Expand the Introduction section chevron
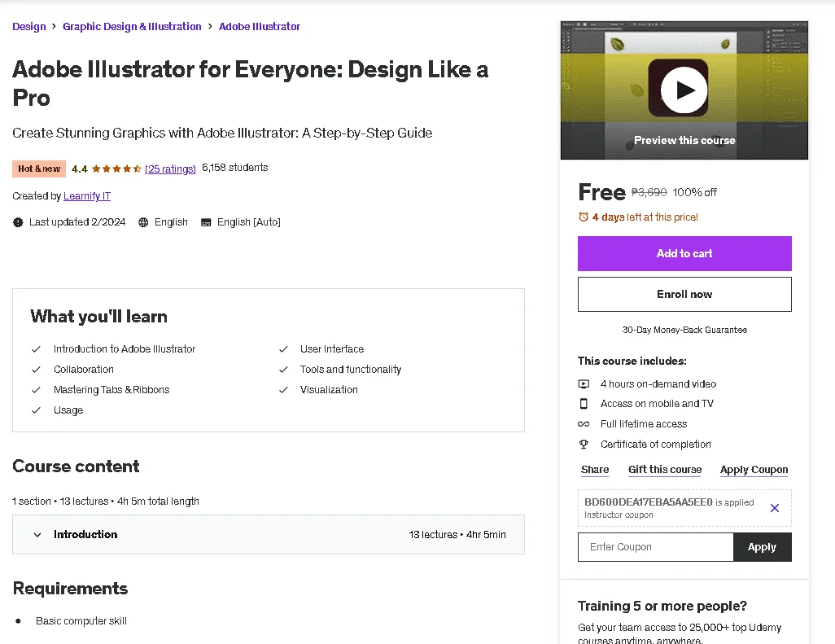Viewport: 835px width, 644px height. click(37, 535)
